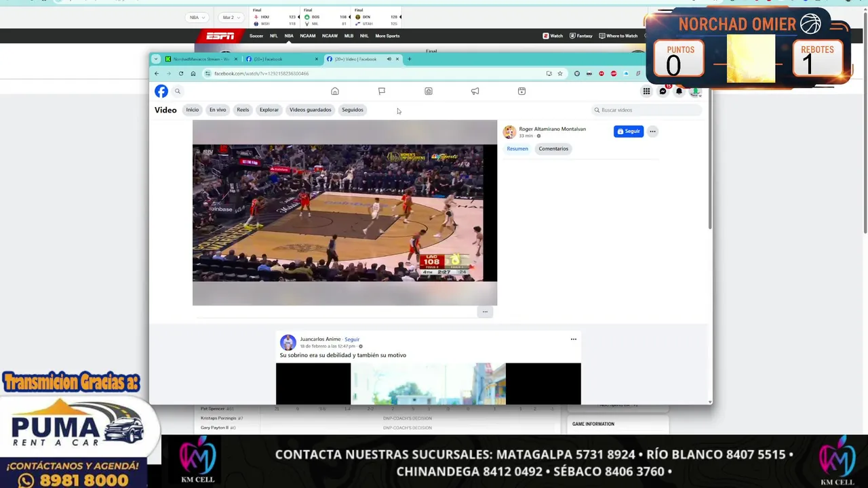
Task: Open the NBA league dropdown on ESPN
Action: pyautogui.click(x=197, y=17)
